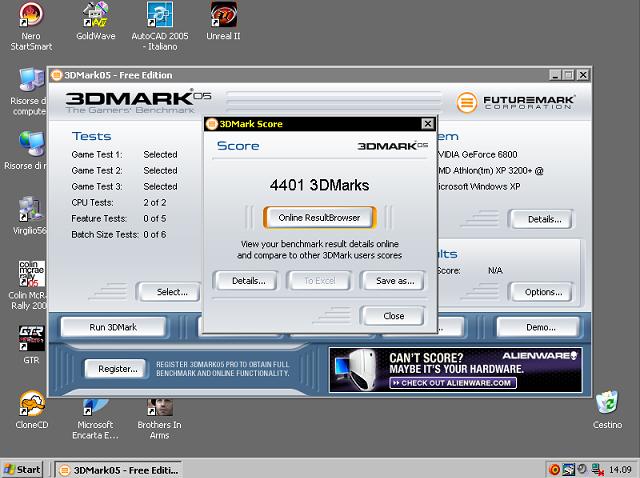Click the network disconnected tray icon

pos(597,469)
